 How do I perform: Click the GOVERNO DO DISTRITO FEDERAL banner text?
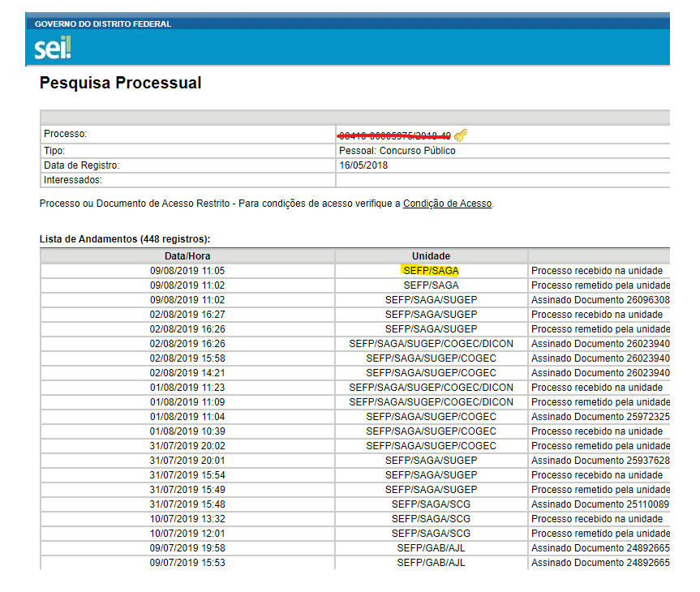point(103,24)
